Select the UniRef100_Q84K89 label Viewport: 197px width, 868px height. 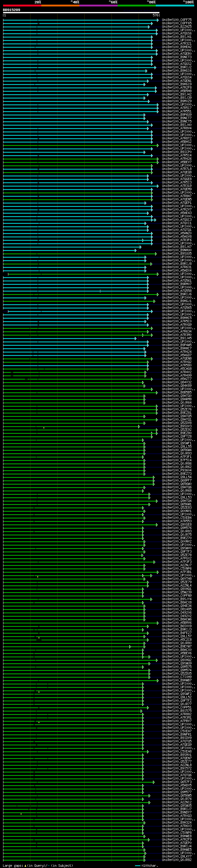(177, 386)
